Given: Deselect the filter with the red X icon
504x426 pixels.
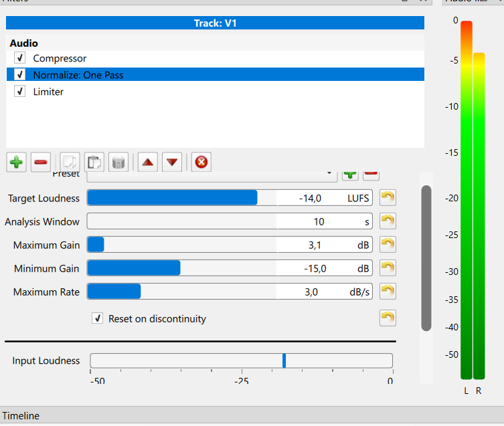Looking at the screenshot, I should point(201,163).
